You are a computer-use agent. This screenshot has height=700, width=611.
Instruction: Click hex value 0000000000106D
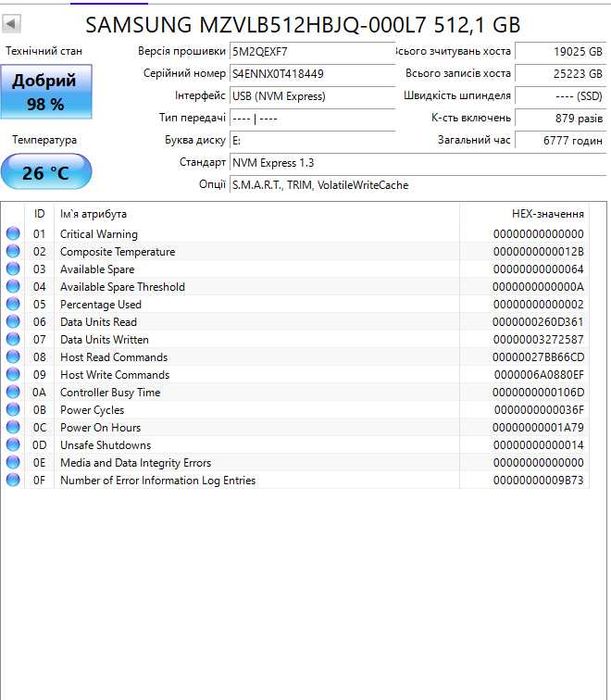[x=538, y=392]
